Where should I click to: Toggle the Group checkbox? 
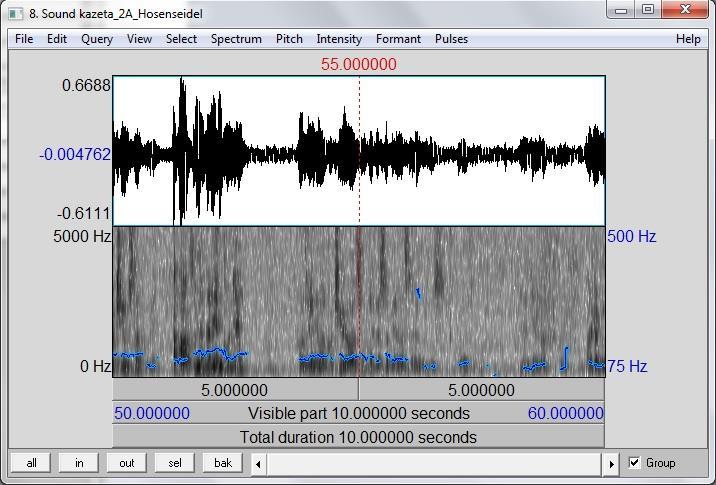634,463
